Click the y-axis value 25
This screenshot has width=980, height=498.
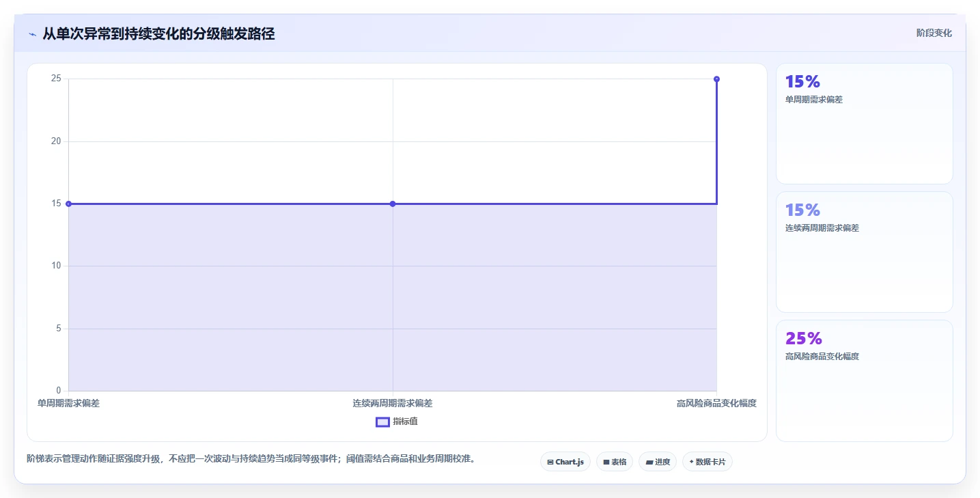[x=56, y=79]
